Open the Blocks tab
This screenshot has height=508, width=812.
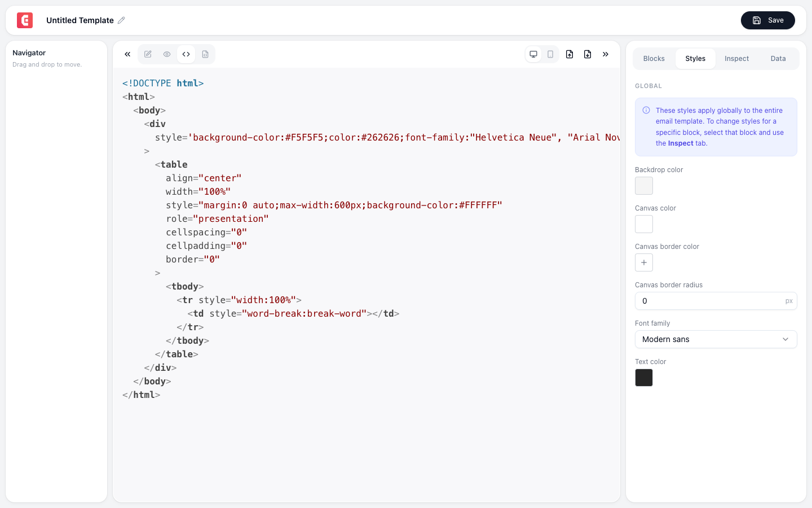[654, 59]
